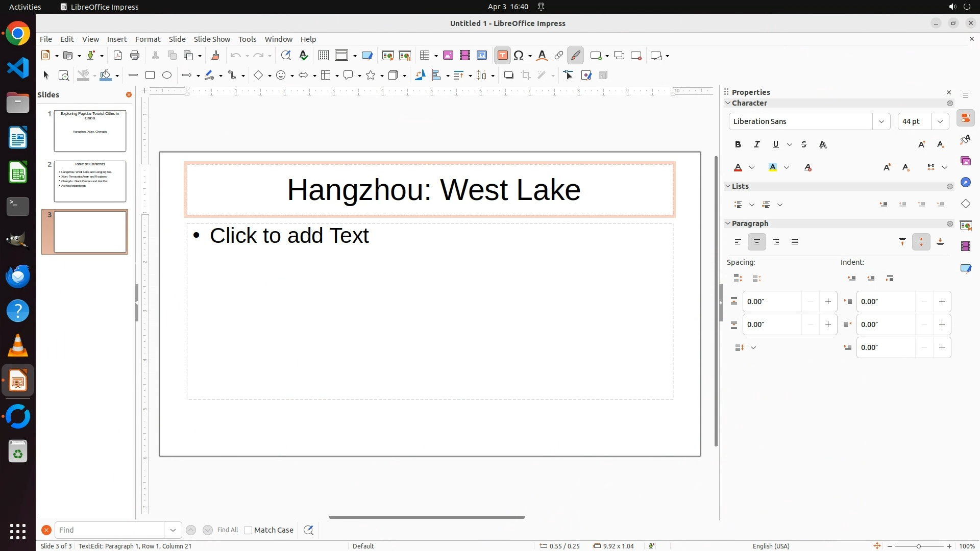Open the Format menu
This screenshot has width=980, height=551.
148,39
